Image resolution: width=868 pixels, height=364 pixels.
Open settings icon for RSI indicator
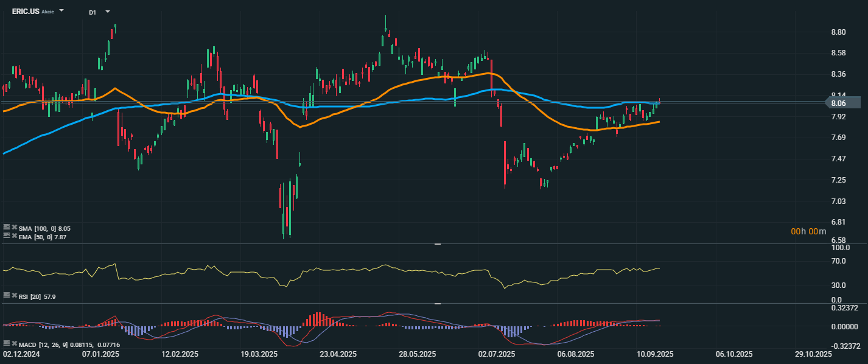tap(6, 295)
